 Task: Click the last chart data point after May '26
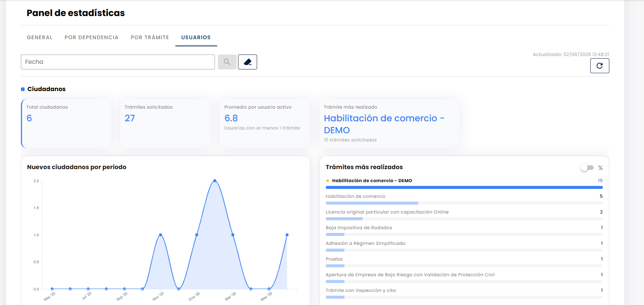click(287, 235)
